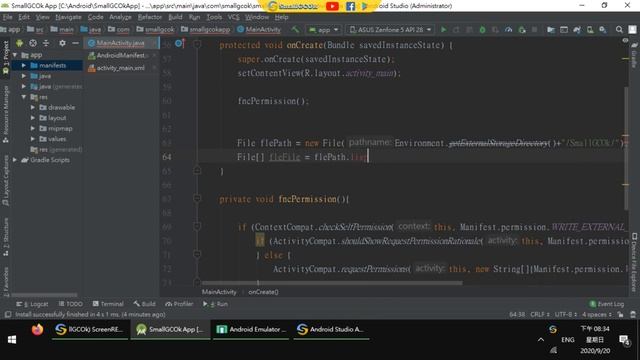Collapse the app module tree node

tap(15, 55)
